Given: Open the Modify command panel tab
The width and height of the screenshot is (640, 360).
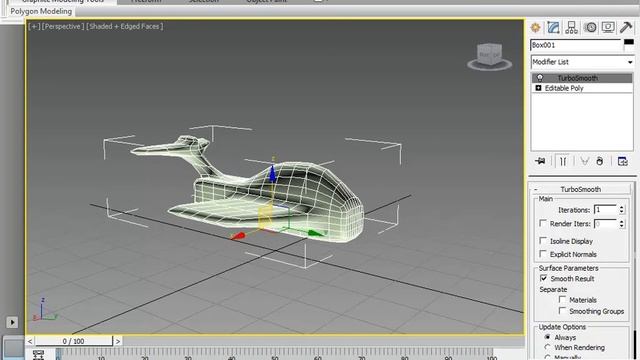Looking at the screenshot, I should click(x=553, y=27).
